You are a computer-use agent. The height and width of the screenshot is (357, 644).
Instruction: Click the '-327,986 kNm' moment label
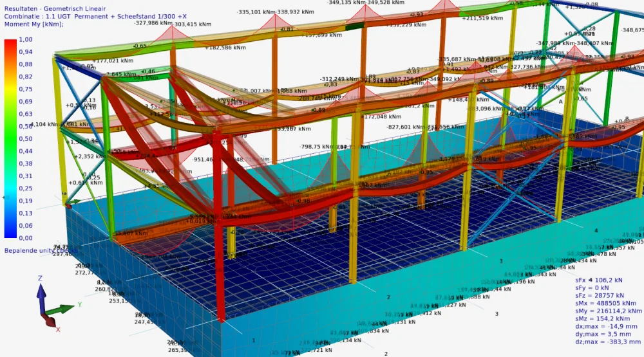coord(153,23)
